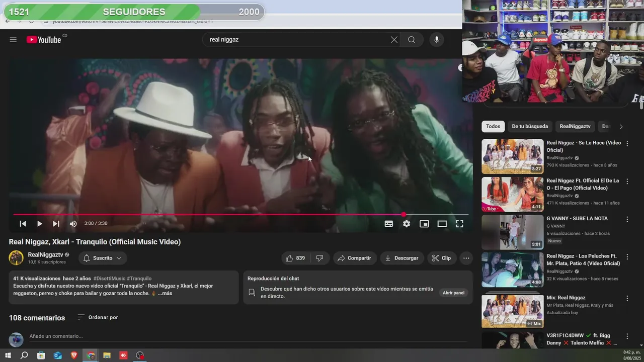Screen dimensions: 644x362
Task: Open options menu for "El Pago" video
Action: (x=627, y=181)
